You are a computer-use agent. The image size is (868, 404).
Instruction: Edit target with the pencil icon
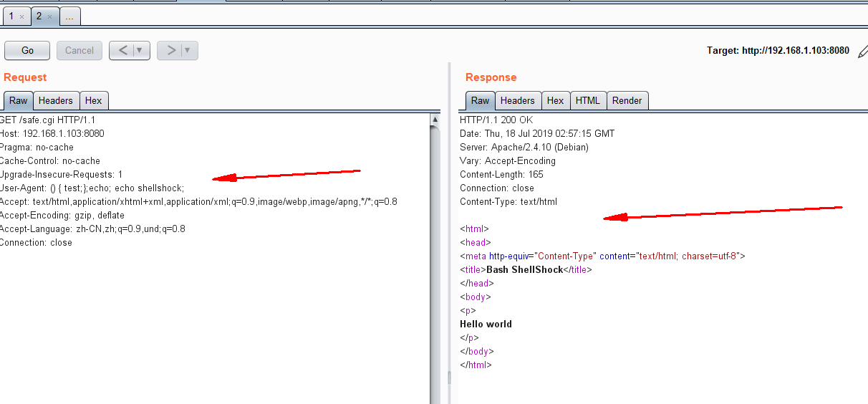(x=862, y=51)
